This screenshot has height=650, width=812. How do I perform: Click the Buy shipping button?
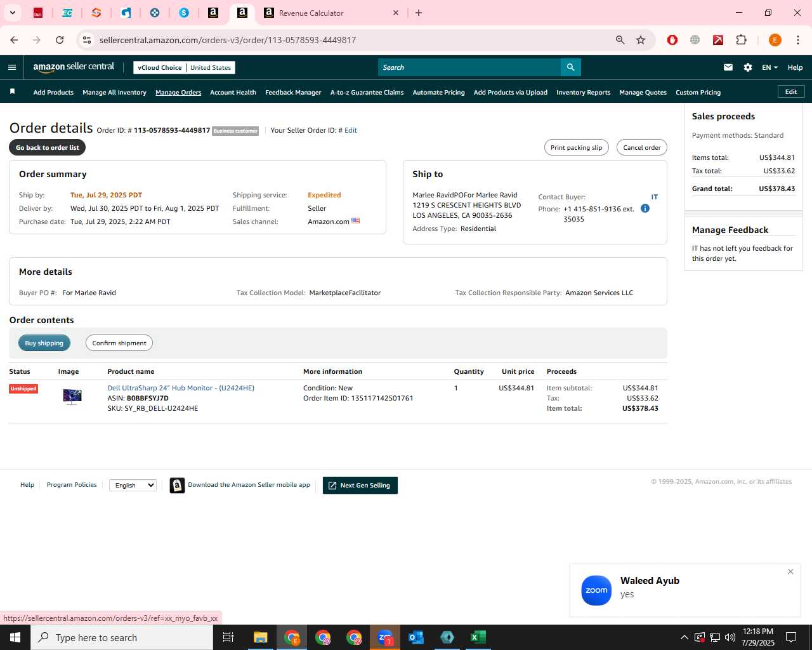point(44,343)
